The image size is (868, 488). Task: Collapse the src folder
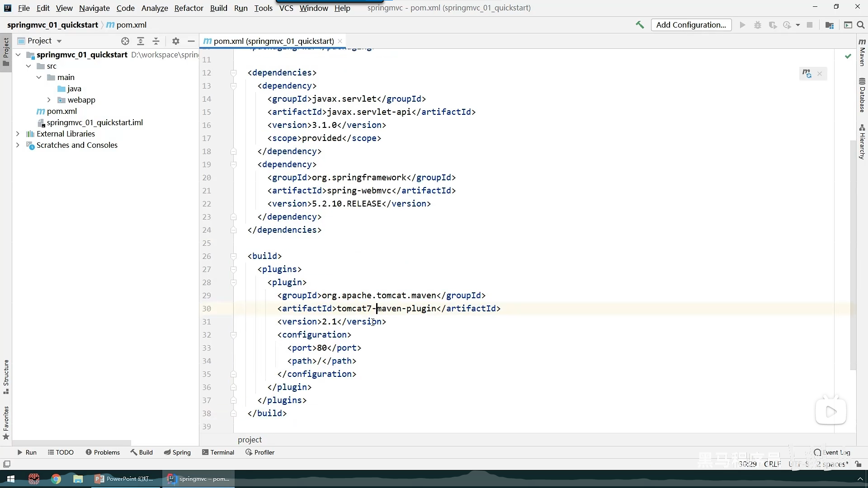[x=28, y=66]
